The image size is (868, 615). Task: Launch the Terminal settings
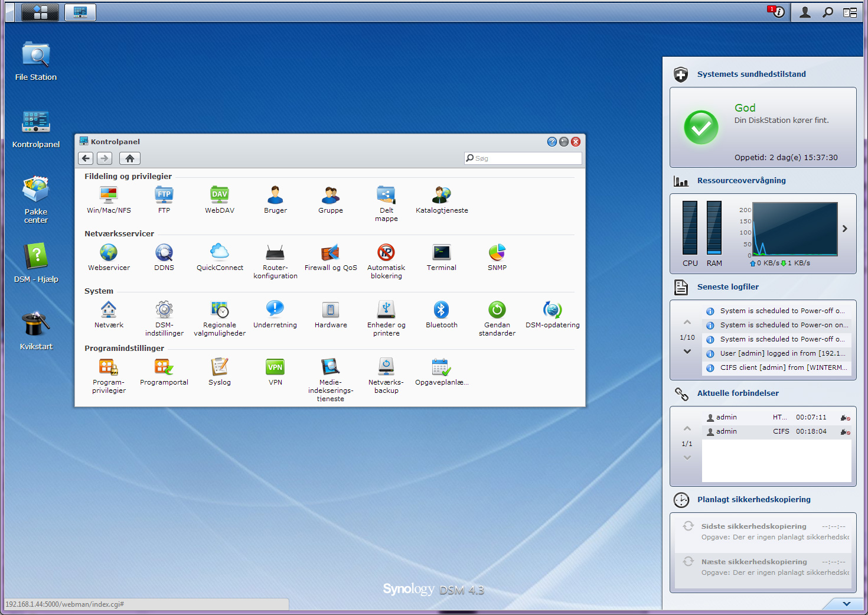tap(441, 253)
